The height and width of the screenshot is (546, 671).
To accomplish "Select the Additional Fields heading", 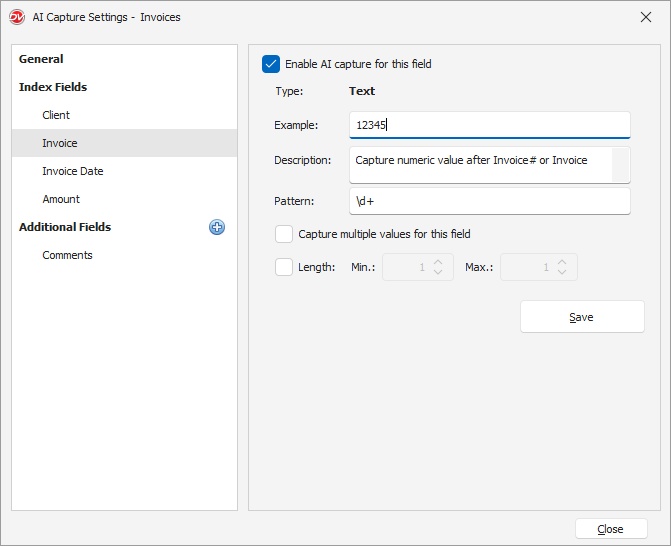I will (x=65, y=227).
